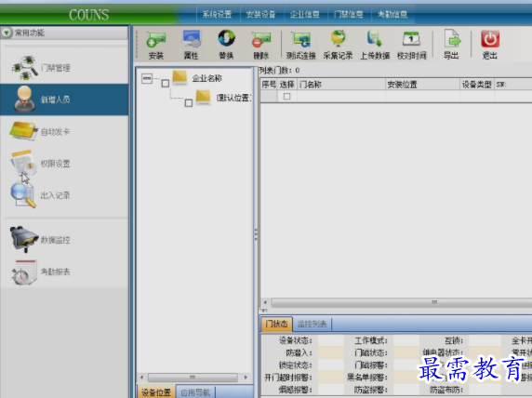532x398 pixels.
Task: Click the 烟感报警 value field
Action: click(x=331, y=390)
